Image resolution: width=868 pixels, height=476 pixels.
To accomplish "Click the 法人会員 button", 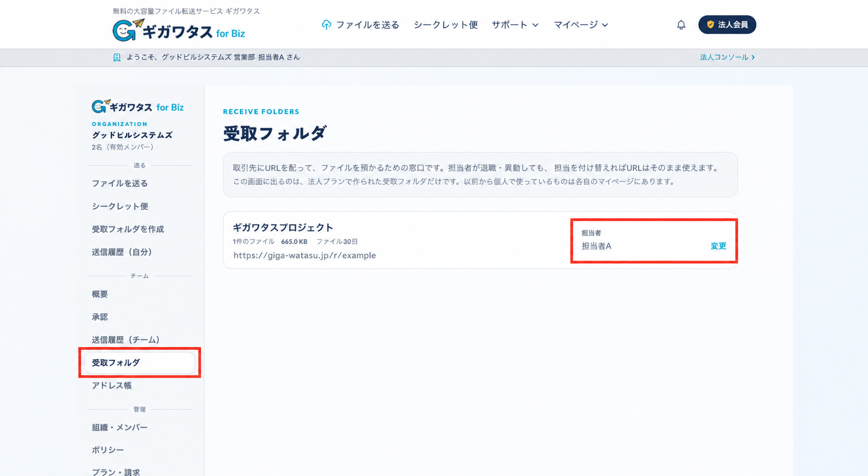I will click(727, 25).
